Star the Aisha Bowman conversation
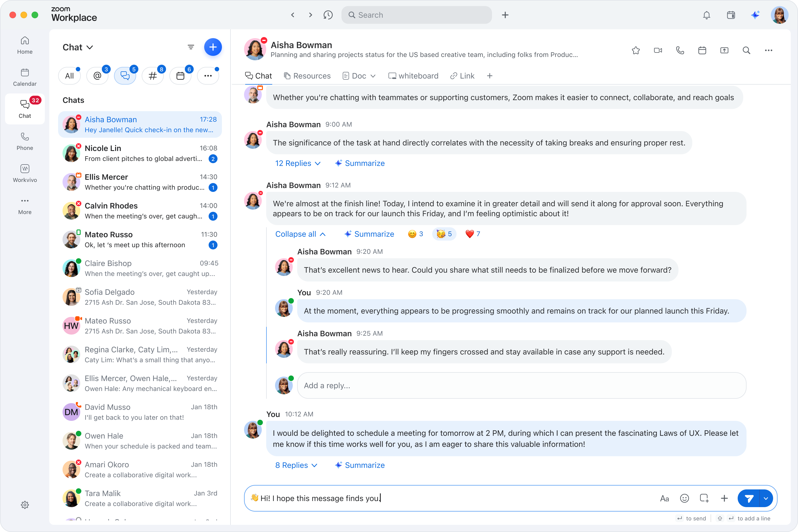Screen dimensions: 798x532 [x=636, y=51]
